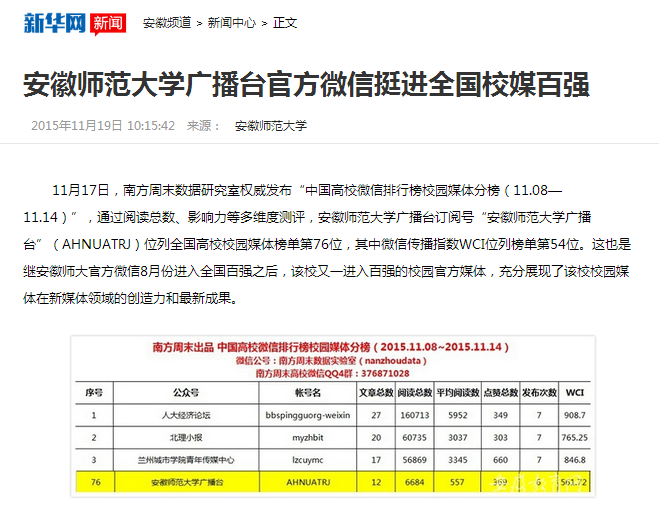Select the 公众号 column header
659x516 pixels.
coord(187,393)
